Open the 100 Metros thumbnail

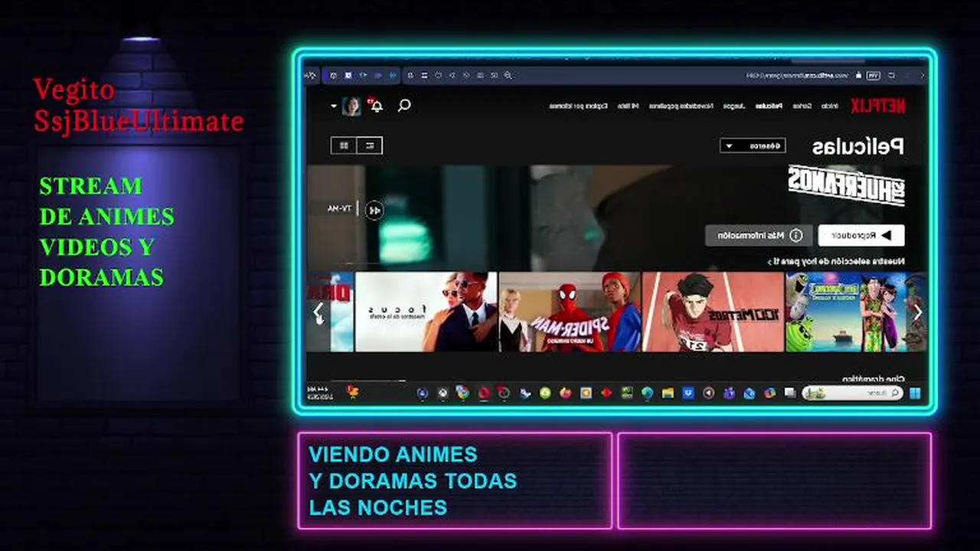[x=713, y=311]
